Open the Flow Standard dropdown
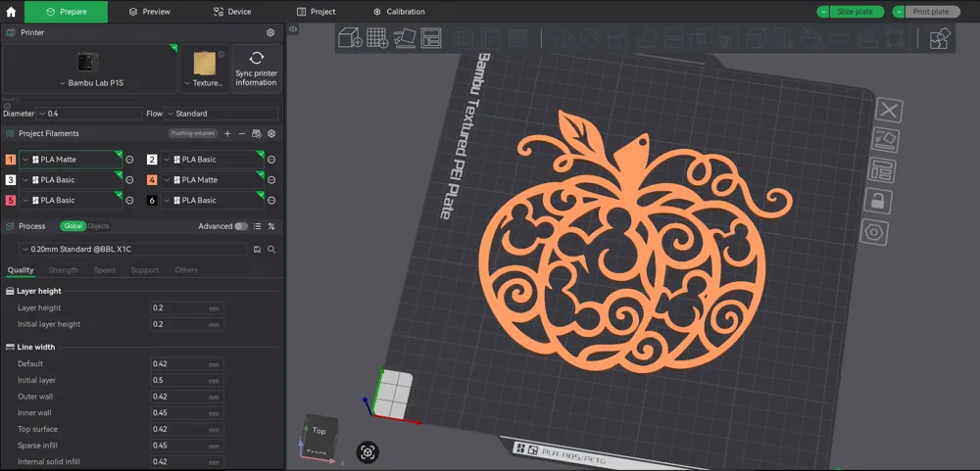Viewport: 980px width, 471px height. point(221,114)
